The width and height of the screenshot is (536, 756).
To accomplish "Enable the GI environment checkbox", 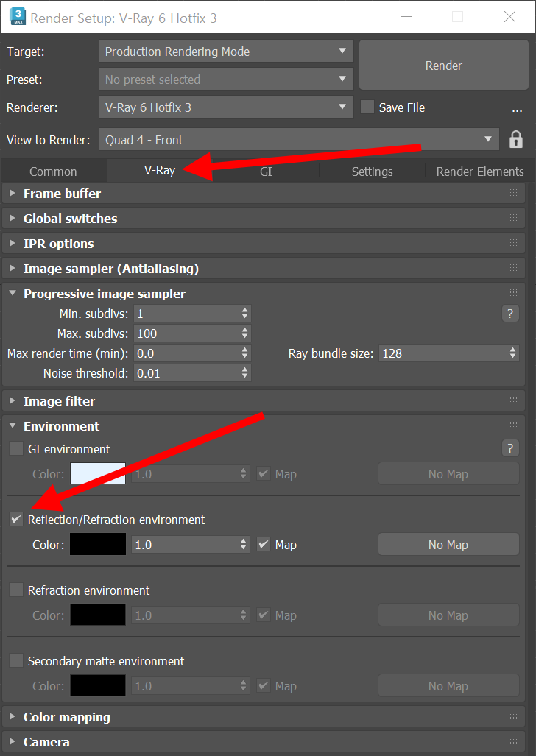I will click(x=16, y=449).
